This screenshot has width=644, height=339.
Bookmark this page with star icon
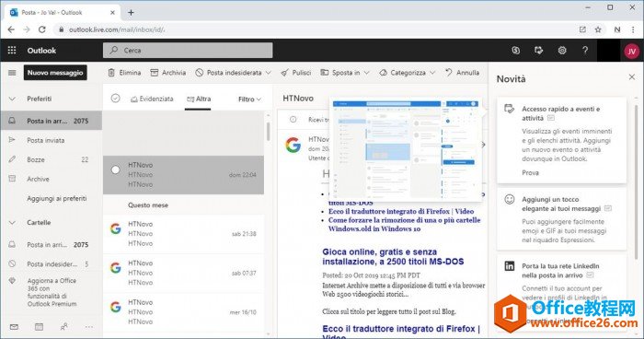click(x=598, y=29)
